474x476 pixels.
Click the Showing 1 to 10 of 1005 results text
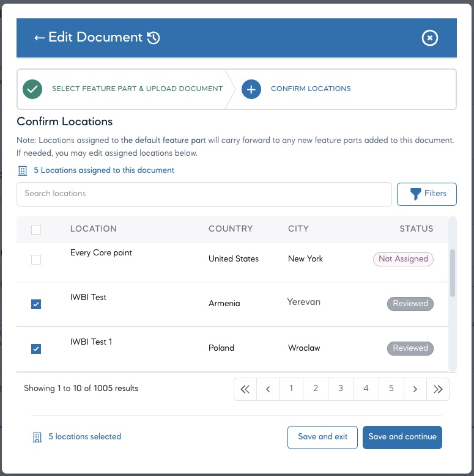[x=81, y=388]
